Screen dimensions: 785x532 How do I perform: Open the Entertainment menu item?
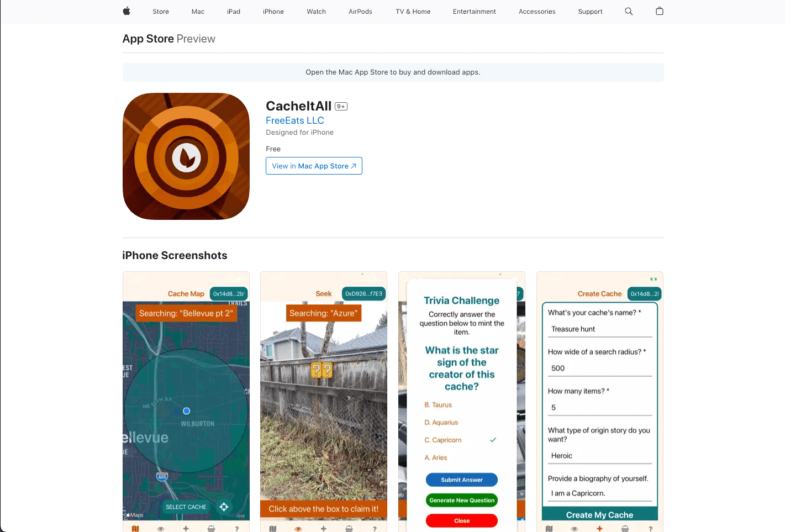[475, 12]
